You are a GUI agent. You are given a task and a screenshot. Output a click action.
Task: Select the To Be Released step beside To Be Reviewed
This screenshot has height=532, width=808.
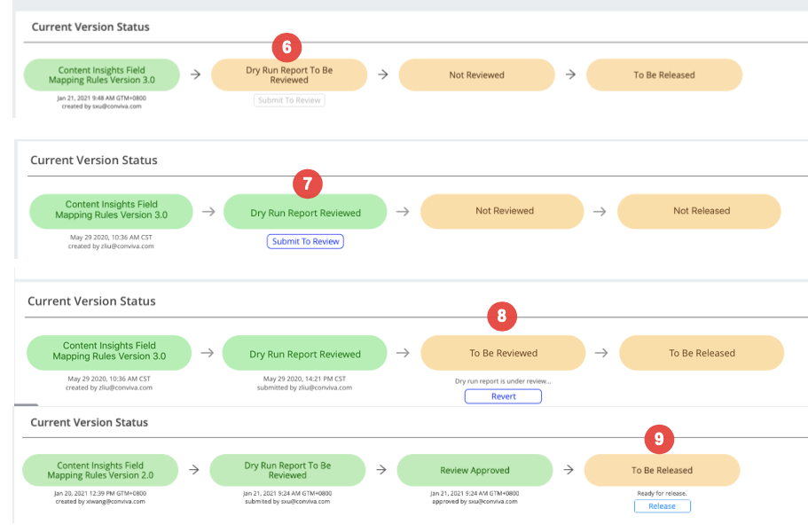[702, 353]
